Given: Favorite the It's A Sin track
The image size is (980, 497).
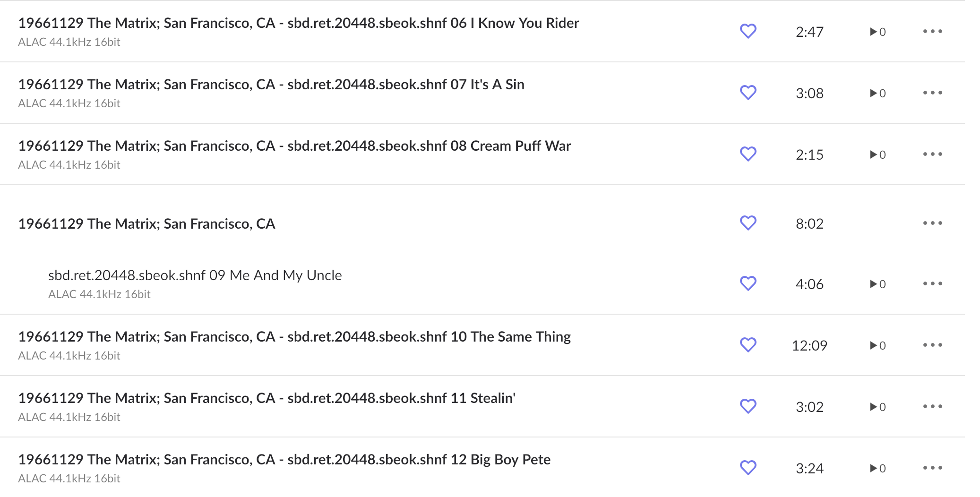Looking at the screenshot, I should coord(748,93).
